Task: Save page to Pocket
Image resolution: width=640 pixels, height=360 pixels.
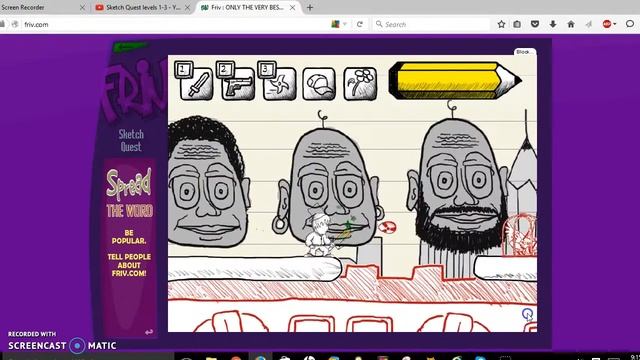Action: coord(535,24)
